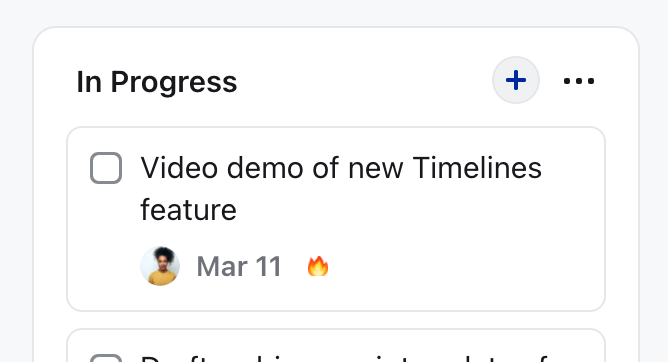The width and height of the screenshot is (668, 362).
Task: Click the fire emoji priority icon
Action: [318, 266]
